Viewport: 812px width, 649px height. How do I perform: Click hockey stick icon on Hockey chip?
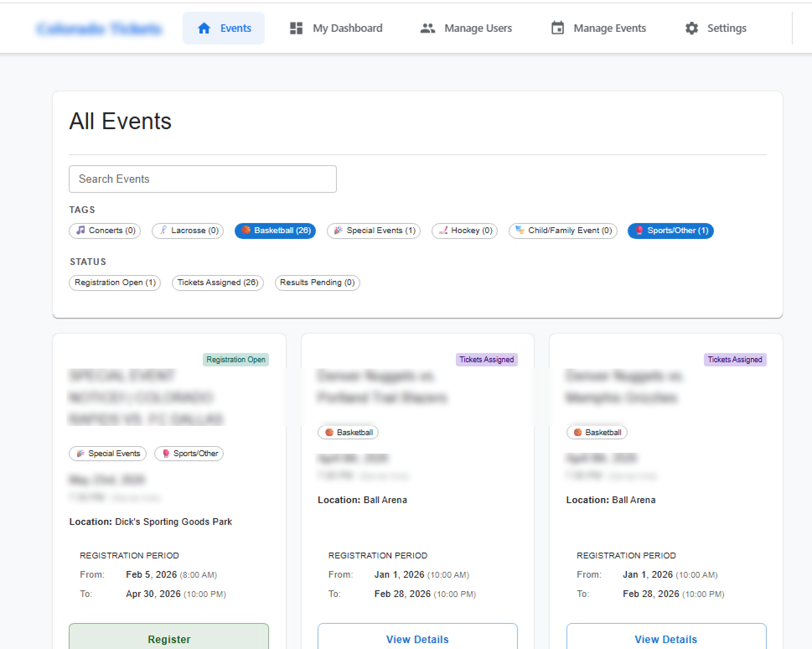click(443, 230)
